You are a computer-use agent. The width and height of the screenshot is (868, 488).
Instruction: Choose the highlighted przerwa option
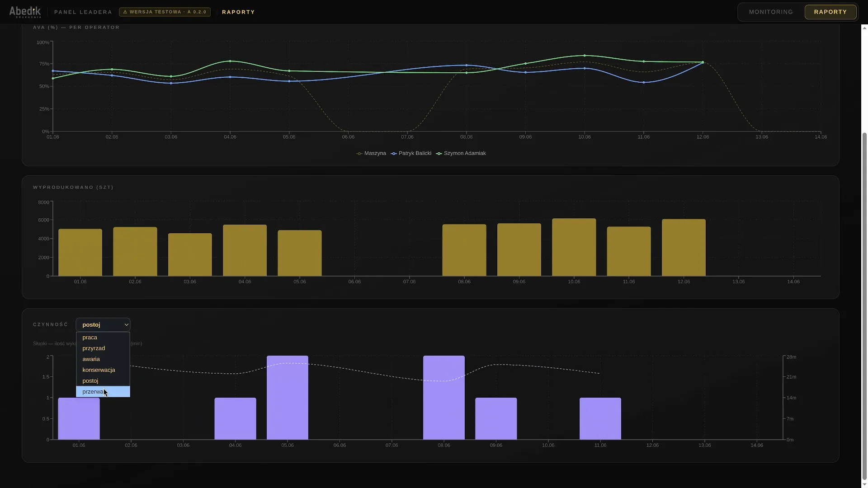tap(103, 392)
